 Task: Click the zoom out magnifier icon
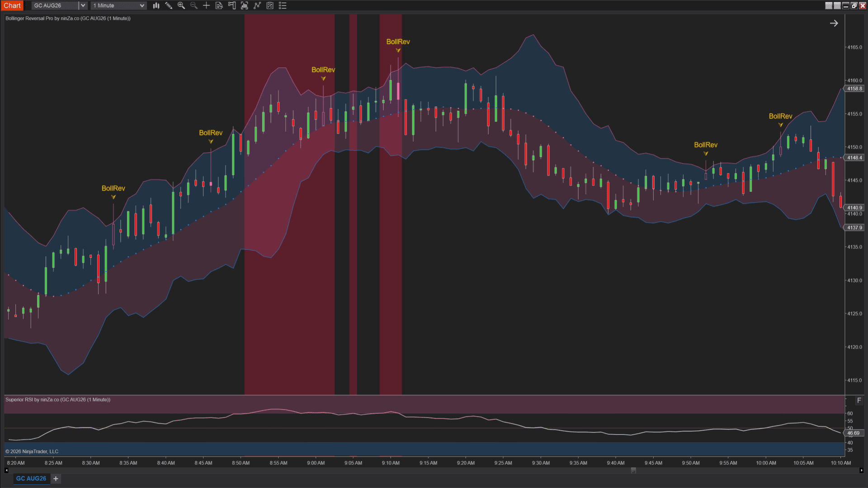(x=194, y=5)
